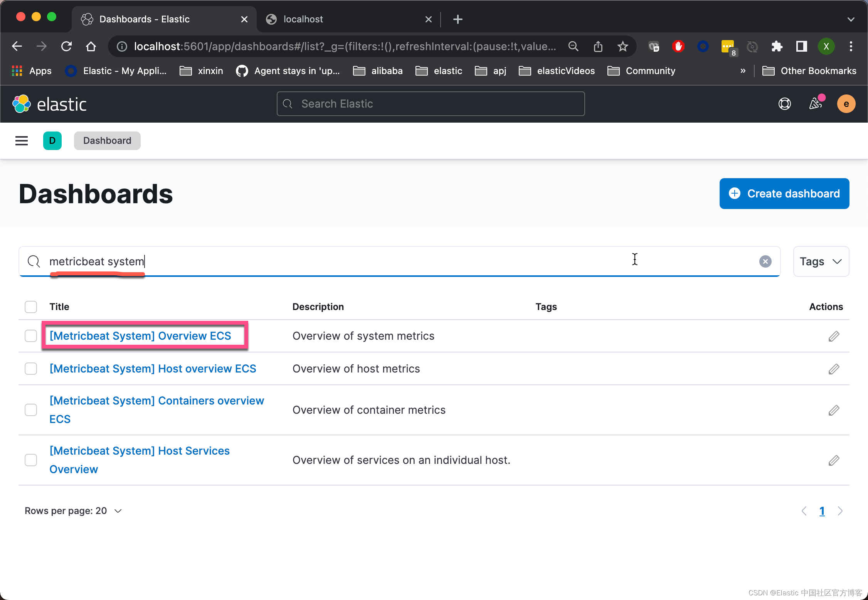Open the Rows per page dropdown
This screenshot has width=868, height=600.
(73, 511)
